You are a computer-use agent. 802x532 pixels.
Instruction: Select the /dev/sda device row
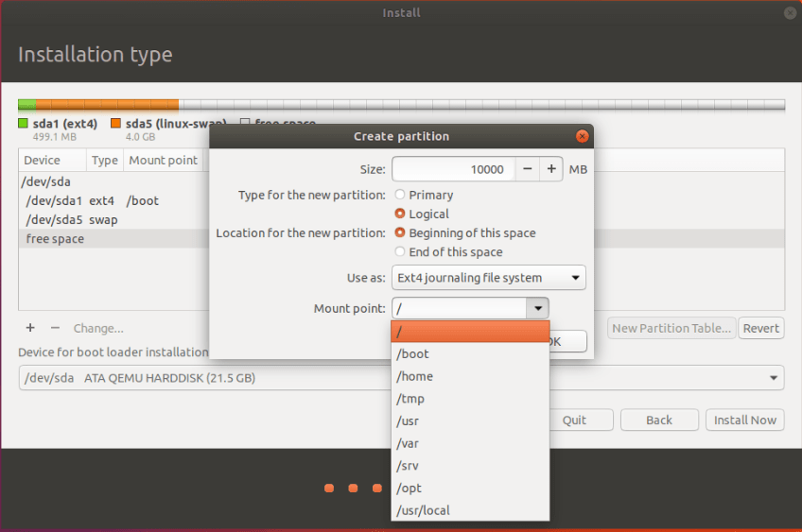pos(114,181)
